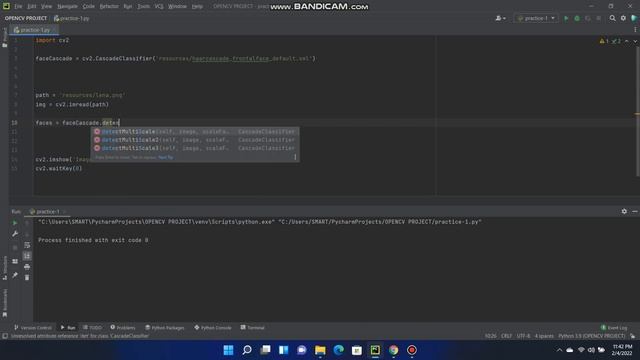Open the Bandicam recorder taskbar icon
This screenshot has height=360, width=640.
(x=412, y=350)
